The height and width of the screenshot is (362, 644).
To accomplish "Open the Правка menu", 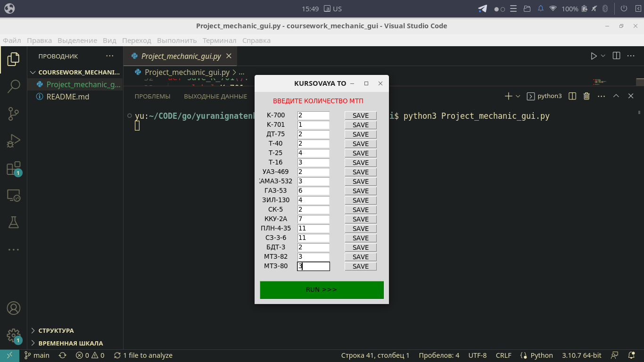I will [39, 41].
